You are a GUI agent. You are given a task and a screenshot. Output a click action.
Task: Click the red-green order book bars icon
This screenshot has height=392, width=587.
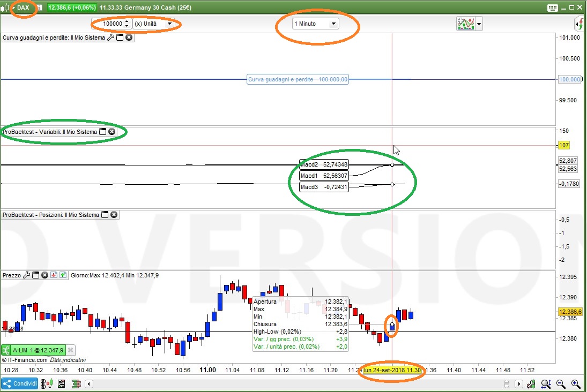coord(77,384)
